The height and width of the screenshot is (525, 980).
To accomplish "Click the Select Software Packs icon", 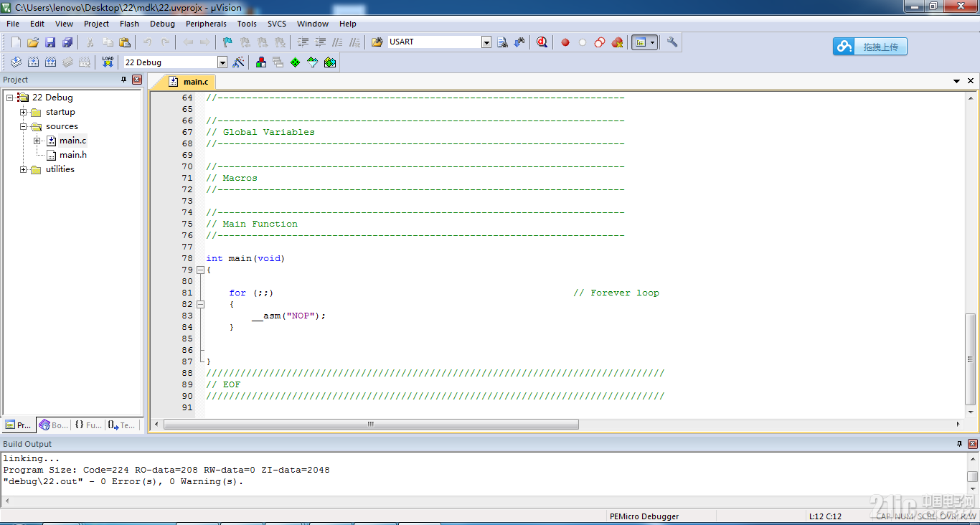I will [313, 62].
